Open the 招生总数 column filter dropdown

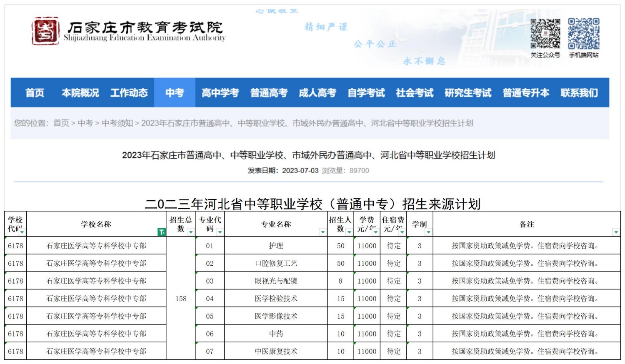coord(190,232)
